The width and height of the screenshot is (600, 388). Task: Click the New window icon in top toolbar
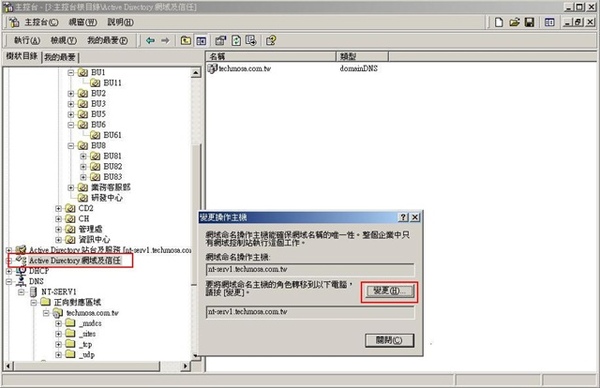click(549, 22)
